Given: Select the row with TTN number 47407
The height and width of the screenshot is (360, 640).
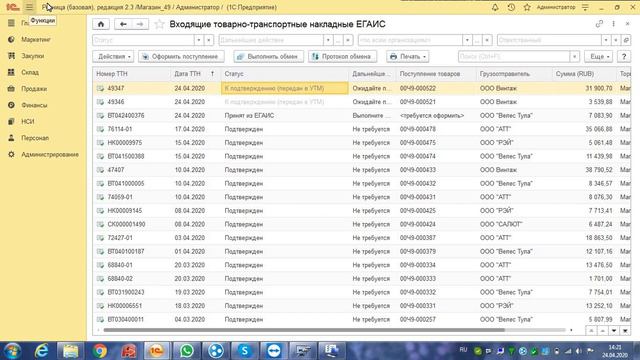Looking at the screenshot, I should click(361, 170).
